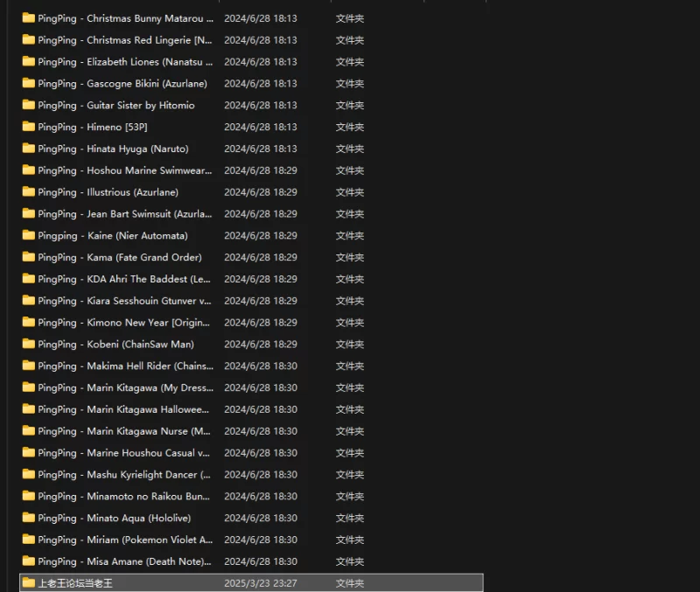Screen dimensions: 700x592
Task: Click type '文件夹' in 上老王论坛当老王 row
Action: tap(349, 583)
